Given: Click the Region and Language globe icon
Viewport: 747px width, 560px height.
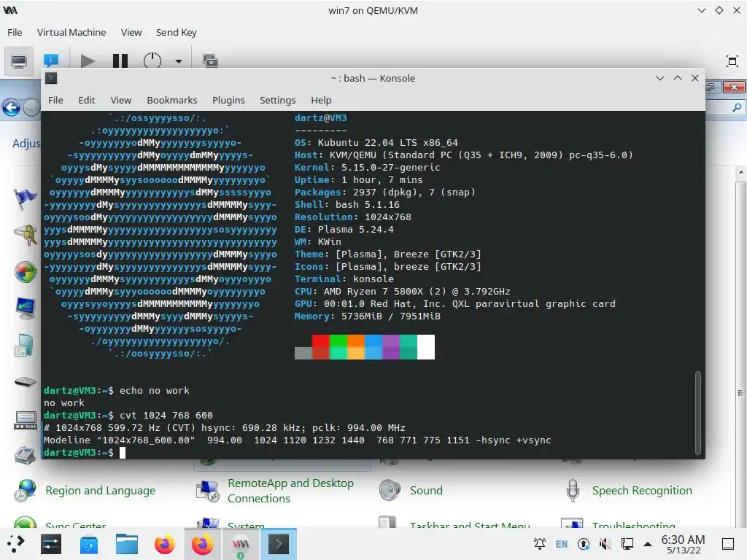Looking at the screenshot, I should pyautogui.click(x=25, y=491).
